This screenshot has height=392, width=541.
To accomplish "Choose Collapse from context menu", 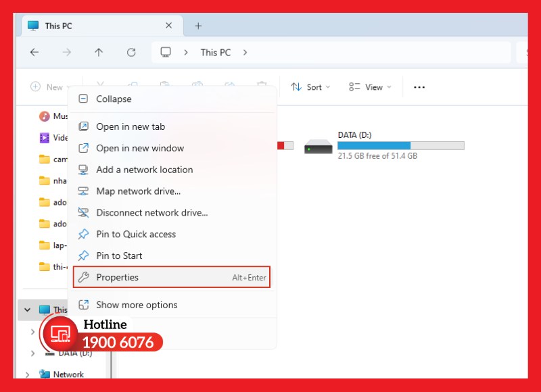I will [x=172, y=99].
